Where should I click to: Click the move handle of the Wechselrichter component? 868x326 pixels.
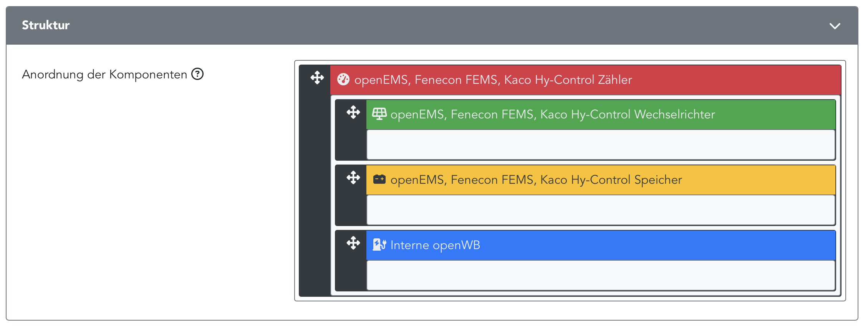click(353, 113)
